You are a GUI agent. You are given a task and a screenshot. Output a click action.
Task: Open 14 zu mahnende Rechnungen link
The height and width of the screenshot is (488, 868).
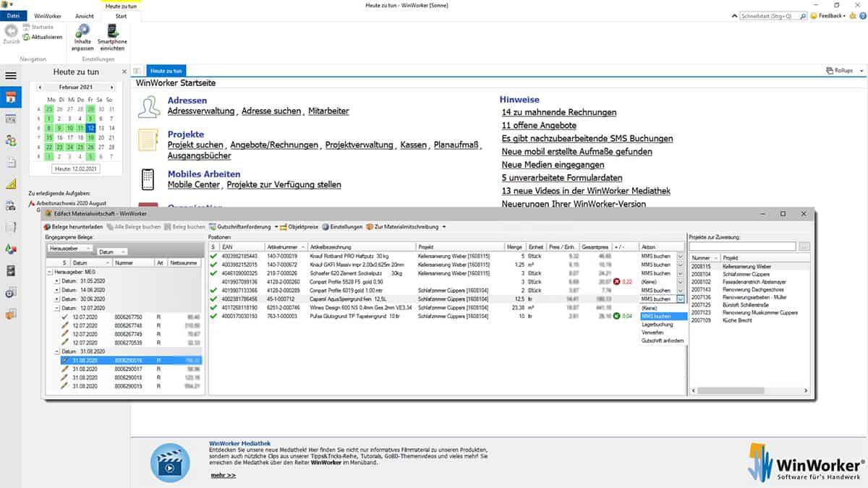[559, 112]
